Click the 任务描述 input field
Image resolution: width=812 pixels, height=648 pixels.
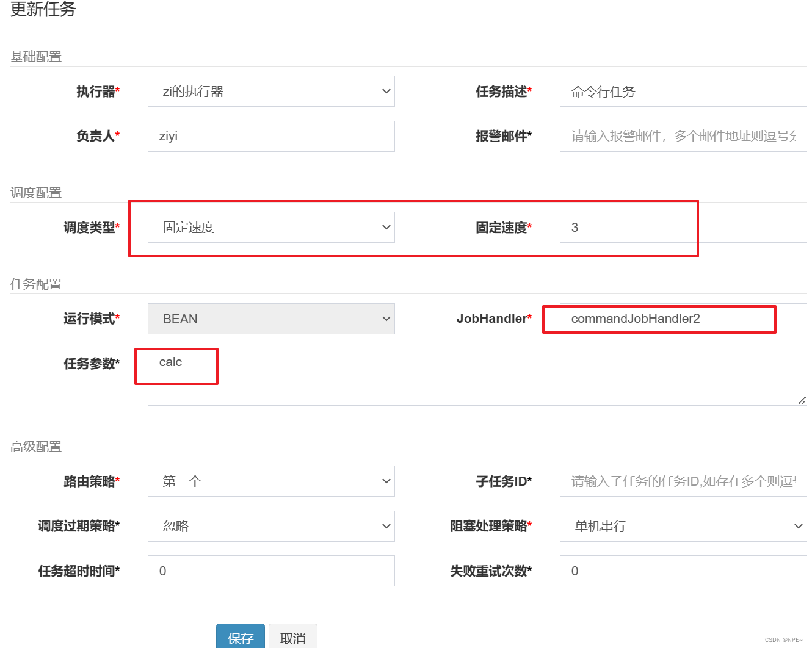(683, 92)
